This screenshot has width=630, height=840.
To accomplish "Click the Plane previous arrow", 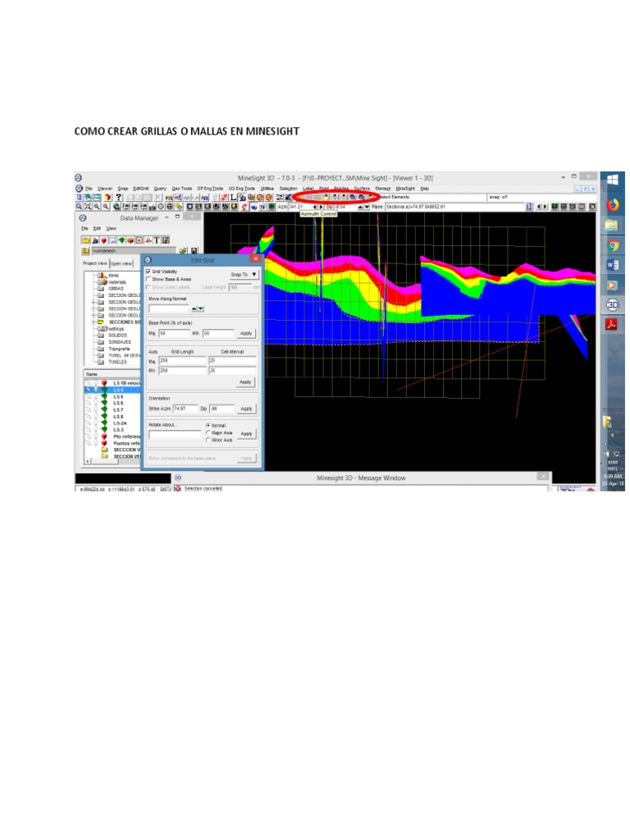I will click(x=538, y=206).
